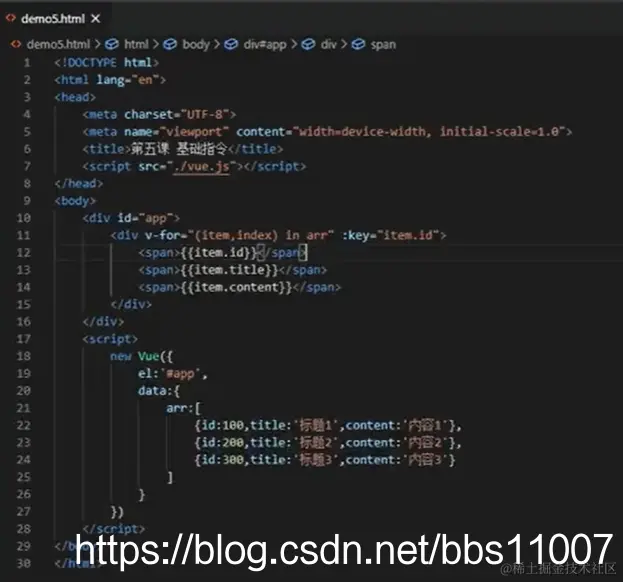This screenshot has width=623, height=582.
Task: Open the html breadcrumb segment
Action: (136, 44)
